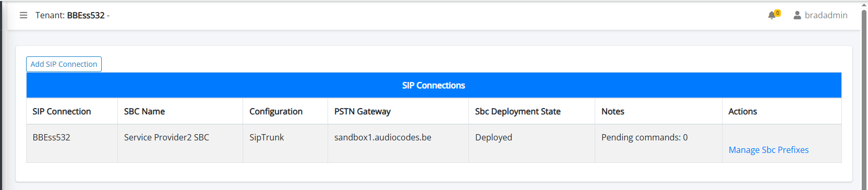The width and height of the screenshot is (868, 190).
Task: Click the SBC Name column header
Action: coord(144,111)
